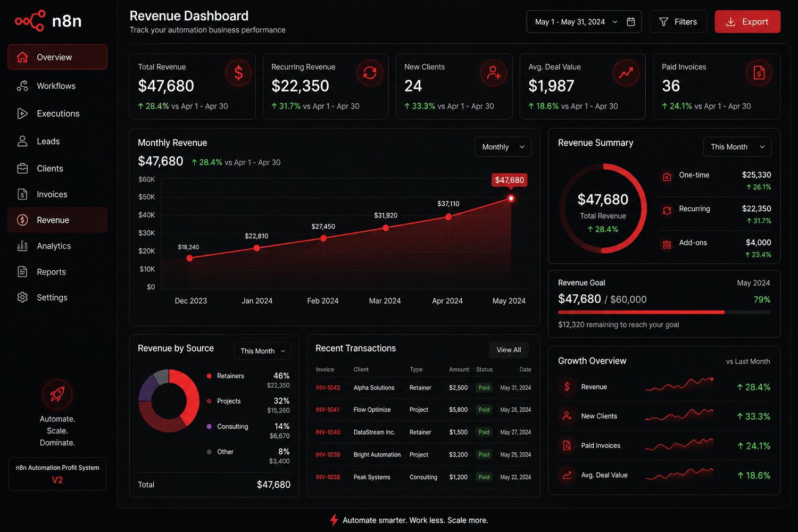Image resolution: width=798 pixels, height=532 pixels.
Task: Open the Filters button
Action: (x=678, y=22)
